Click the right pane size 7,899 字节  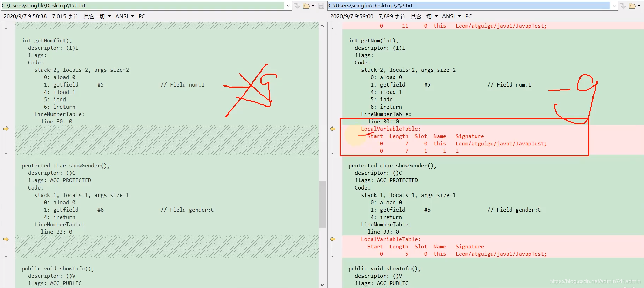[392, 16]
